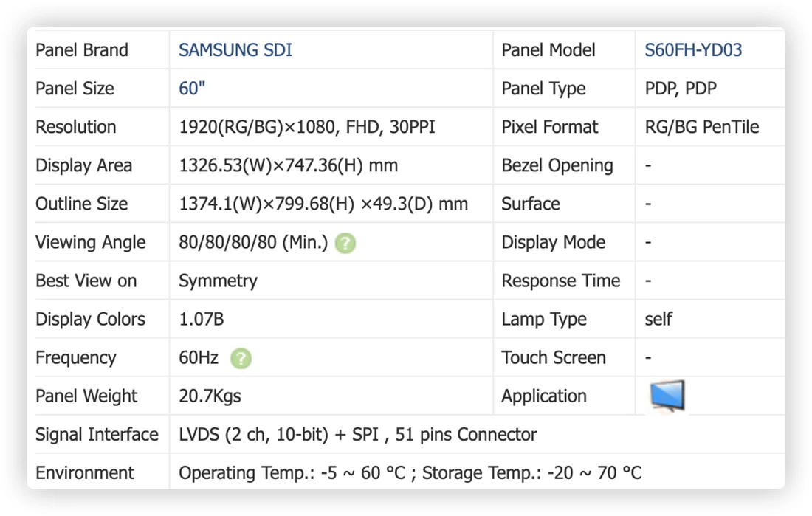This screenshot has width=812, height=516.
Task: Select the LVDS (2 ch, 10-bit) + SPI value
Action: pyautogui.click(x=279, y=435)
